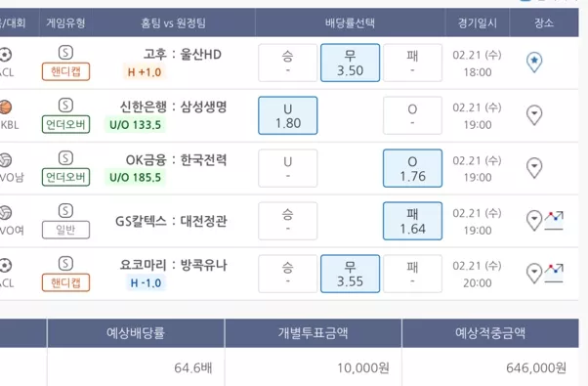Show venue for 신한은행 vs 삼성생명 match
Screen dimensions: 588x386
534,115
